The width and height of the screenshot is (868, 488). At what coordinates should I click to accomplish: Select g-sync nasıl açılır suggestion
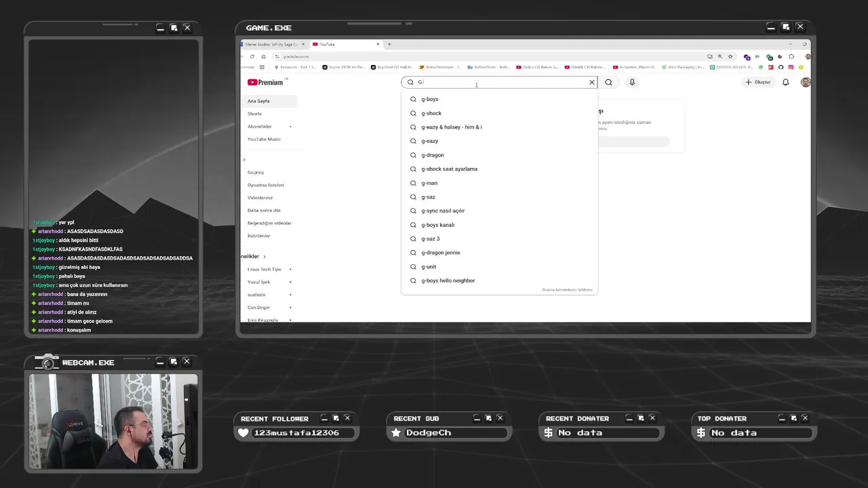point(499,211)
